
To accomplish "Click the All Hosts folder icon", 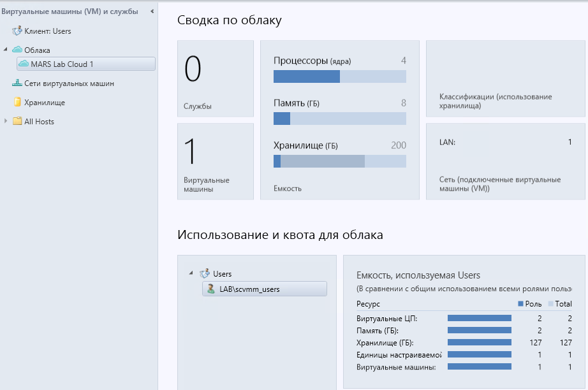I will click(x=17, y=121).
